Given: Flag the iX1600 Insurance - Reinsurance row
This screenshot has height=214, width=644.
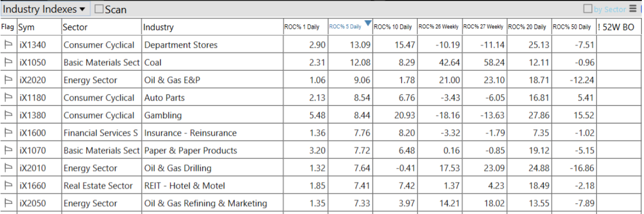Looking at the screenshot, I should [8, 133].
